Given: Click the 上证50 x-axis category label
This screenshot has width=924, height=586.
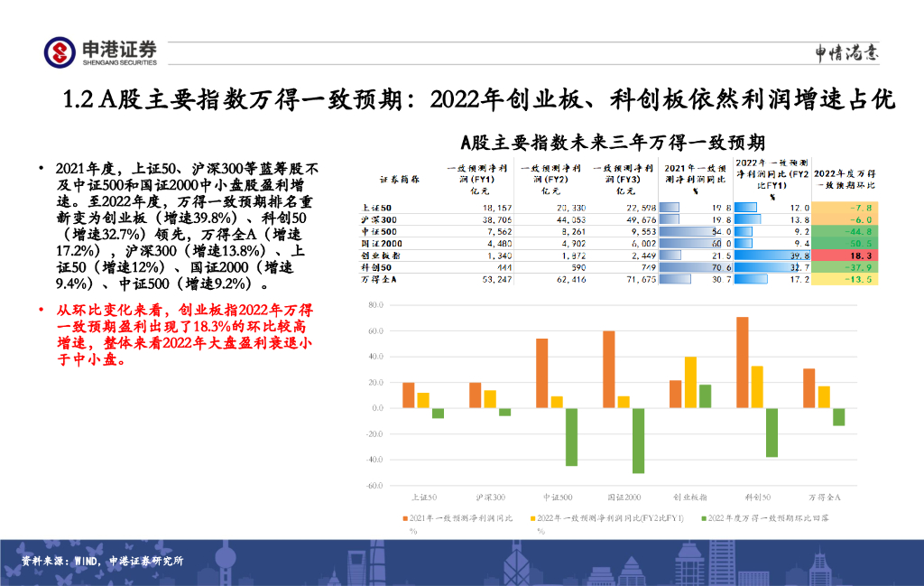Looking at the screenshot, I should coord(424,498).
